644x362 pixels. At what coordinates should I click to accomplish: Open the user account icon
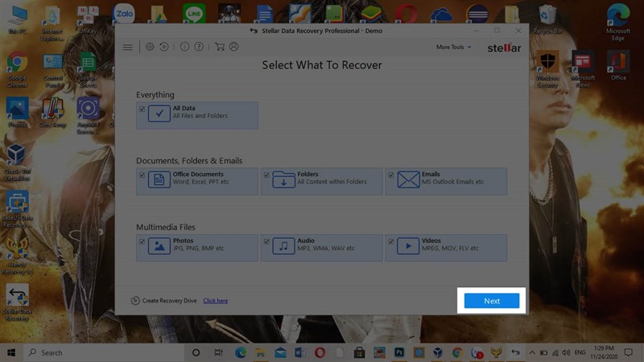pos(233,47)
